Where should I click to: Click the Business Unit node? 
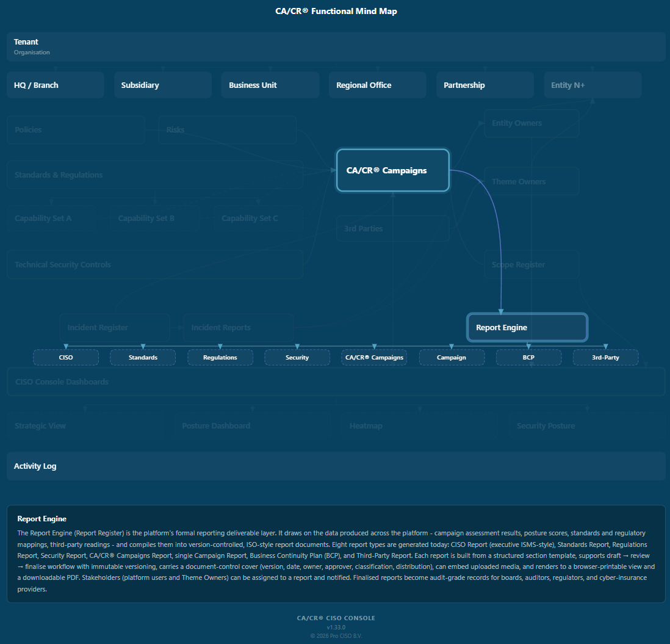270,85
